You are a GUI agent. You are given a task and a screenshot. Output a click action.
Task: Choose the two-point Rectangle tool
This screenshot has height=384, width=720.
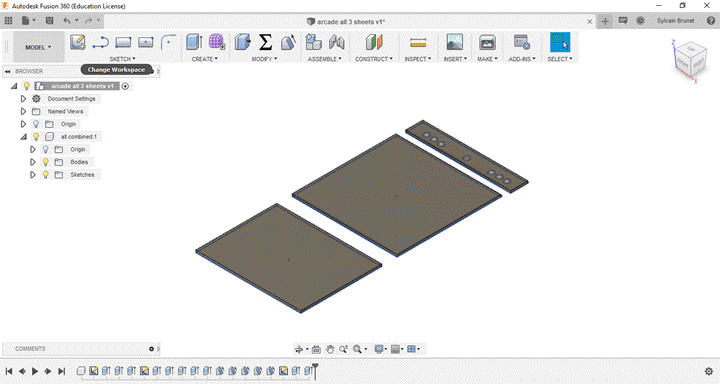coord(123,43)
